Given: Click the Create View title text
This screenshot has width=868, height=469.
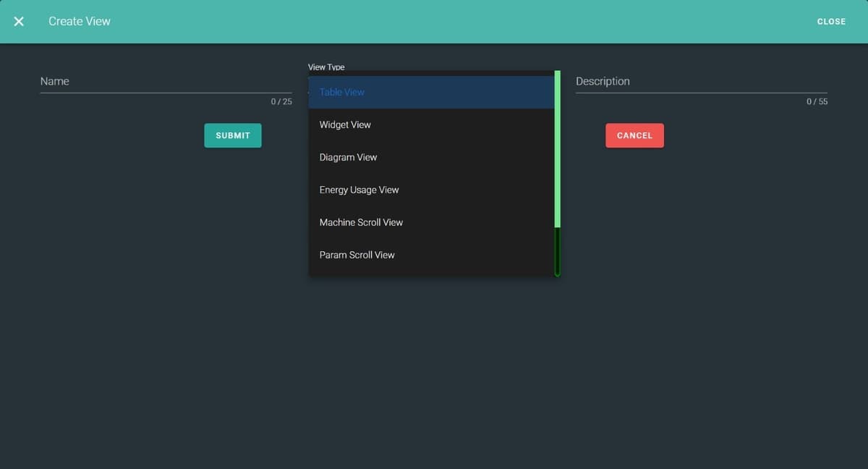Looking at the screenshot, I should [80, 22].
